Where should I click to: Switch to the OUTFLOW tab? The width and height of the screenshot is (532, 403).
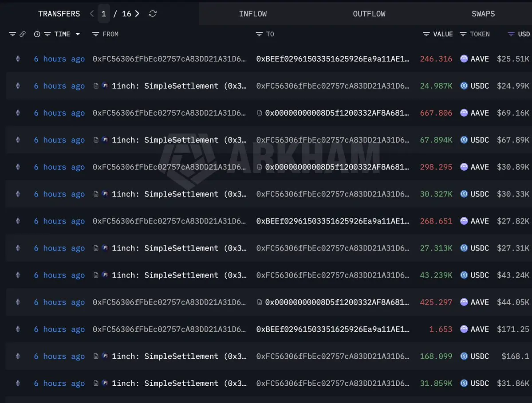(x=369, y=14)
